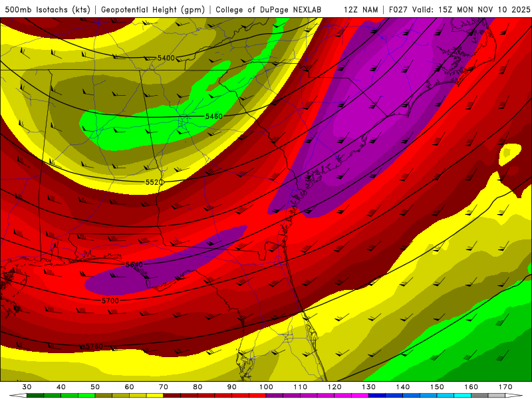Select the bright yellow swatch ending at 70
The height and width of the screenshot is (399, 532).
[x=155, y=395]
